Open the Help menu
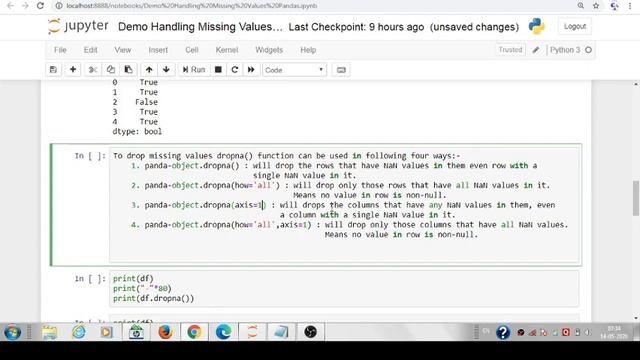 click(x=308, y=50)
